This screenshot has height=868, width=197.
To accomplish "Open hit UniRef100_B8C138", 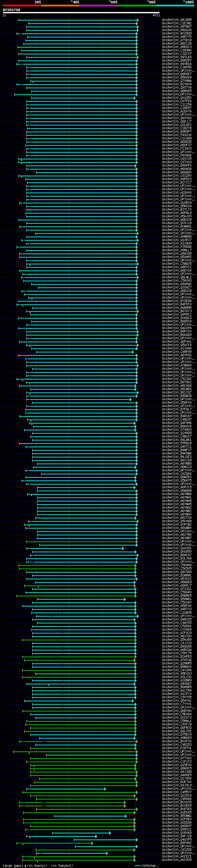I will pyautogui.click(x=177, y=43).
